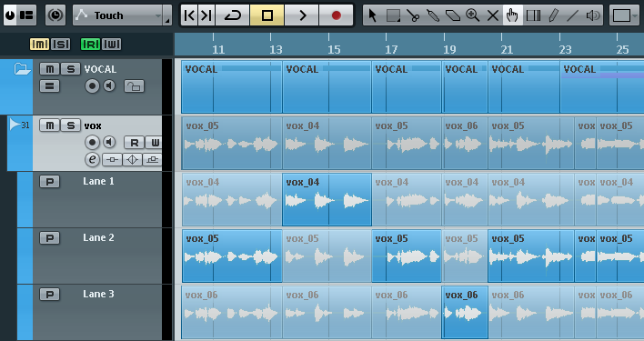Select the Time Warp tool
This screenshot has width=644, height=341.
point(533,15)
